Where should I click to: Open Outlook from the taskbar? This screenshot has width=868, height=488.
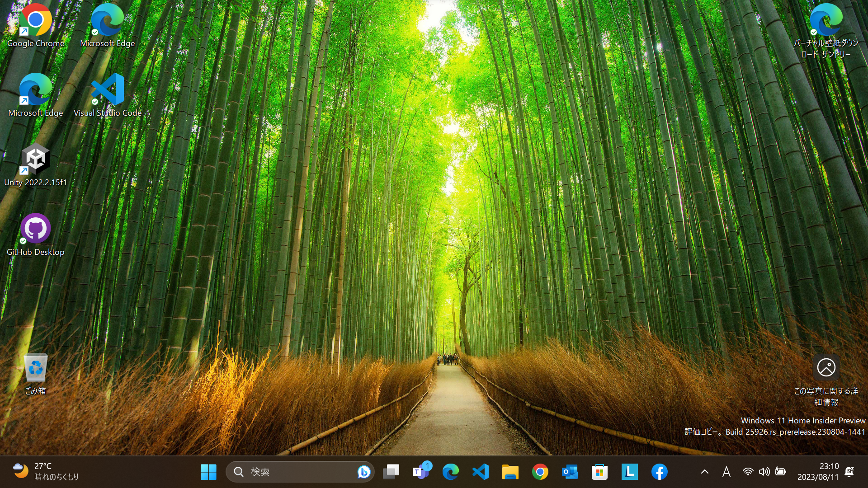pos(570,472)
